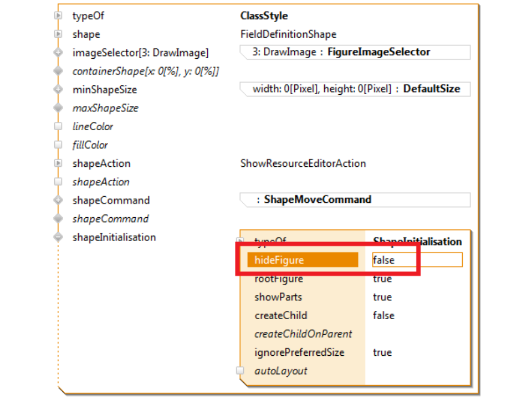This screenshot has height=399, width=532.
Task: Click the arrow icon next to shape row
Action: click(58, 34)
